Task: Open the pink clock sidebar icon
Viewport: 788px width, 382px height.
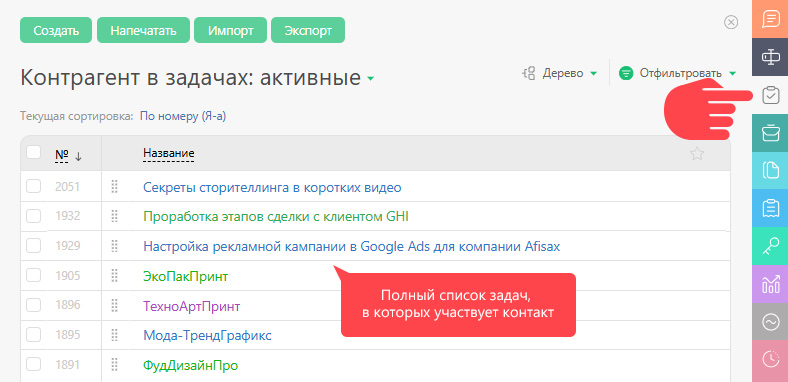Action: [770, 359]
